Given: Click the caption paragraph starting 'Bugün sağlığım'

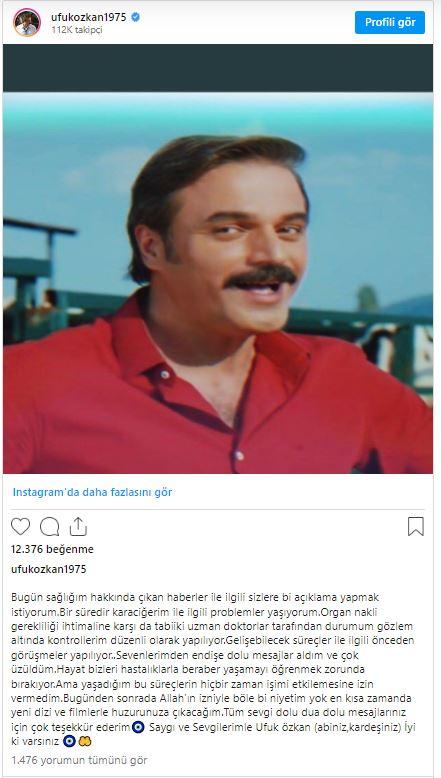Looking at the screenshot, I should pos(212,669).
